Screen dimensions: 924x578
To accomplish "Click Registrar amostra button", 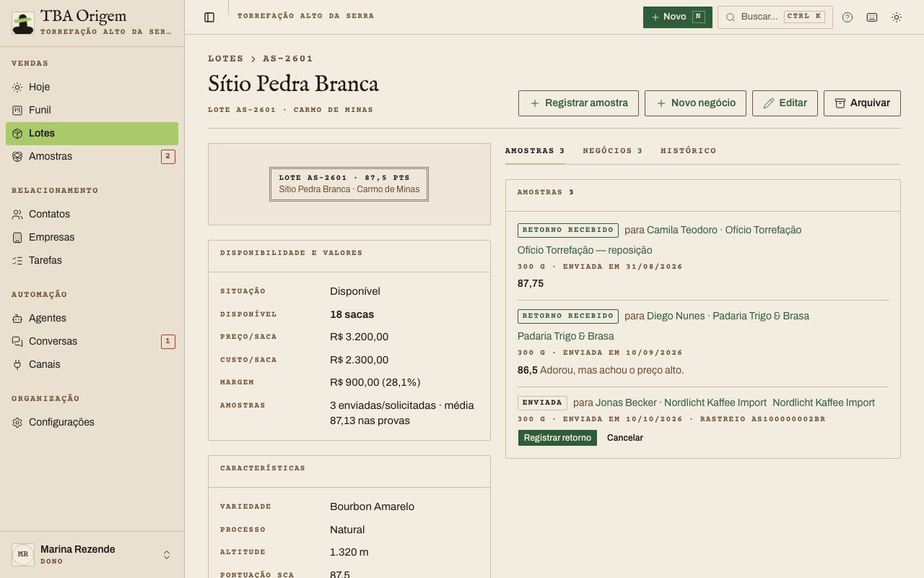I will point(578,103).
